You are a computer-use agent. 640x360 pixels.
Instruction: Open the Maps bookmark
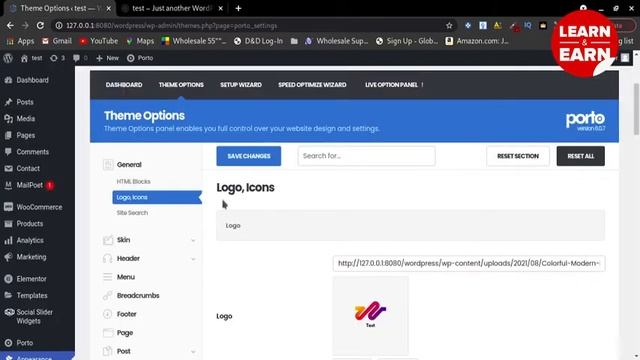point(140,41)
